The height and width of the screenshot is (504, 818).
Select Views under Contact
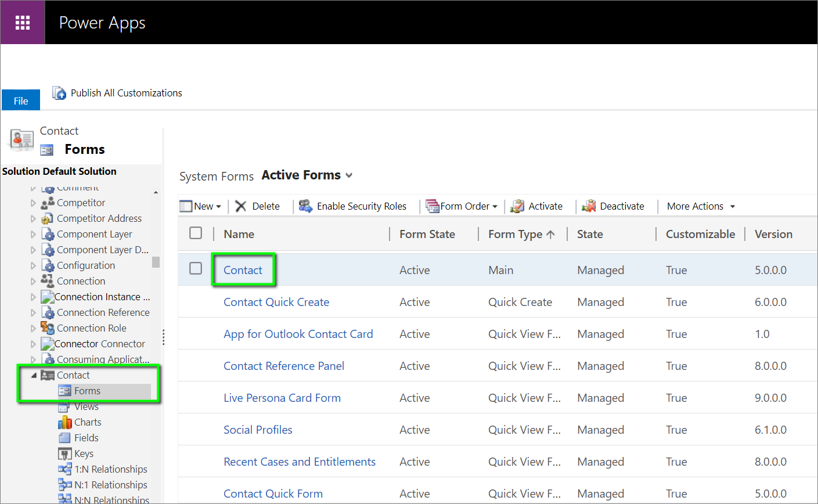point(87,406)
